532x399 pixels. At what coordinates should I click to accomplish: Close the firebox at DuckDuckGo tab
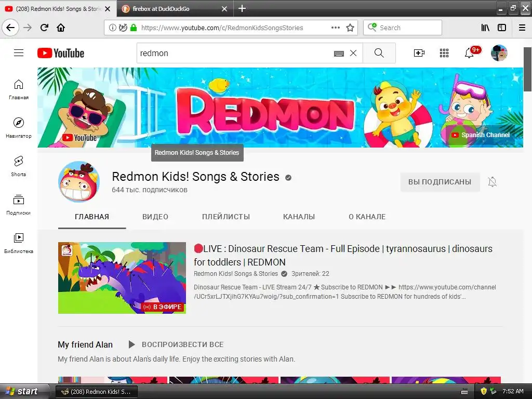click(x=224, y=9)
